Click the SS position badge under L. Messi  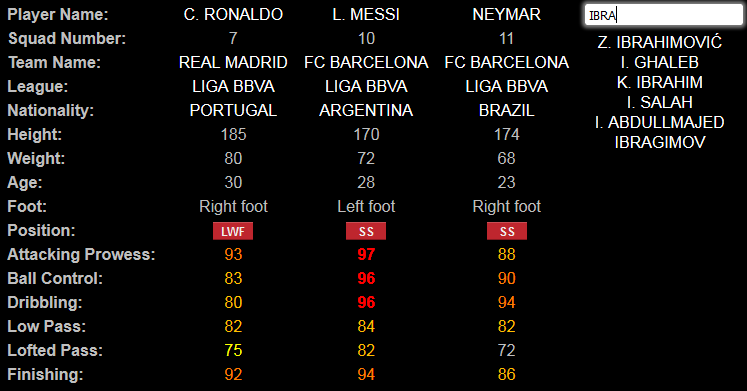(366, 231)
